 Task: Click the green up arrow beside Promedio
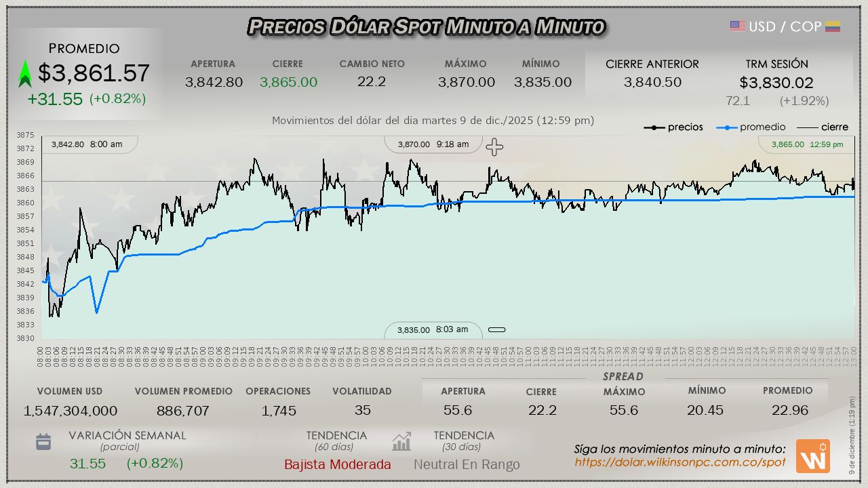25,74
